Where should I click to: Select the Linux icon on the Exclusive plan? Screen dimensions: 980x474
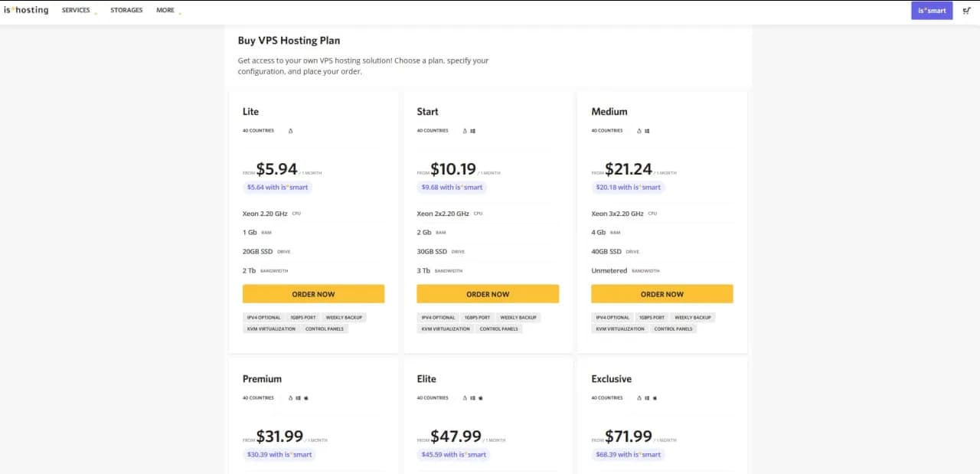pos(639,397)
